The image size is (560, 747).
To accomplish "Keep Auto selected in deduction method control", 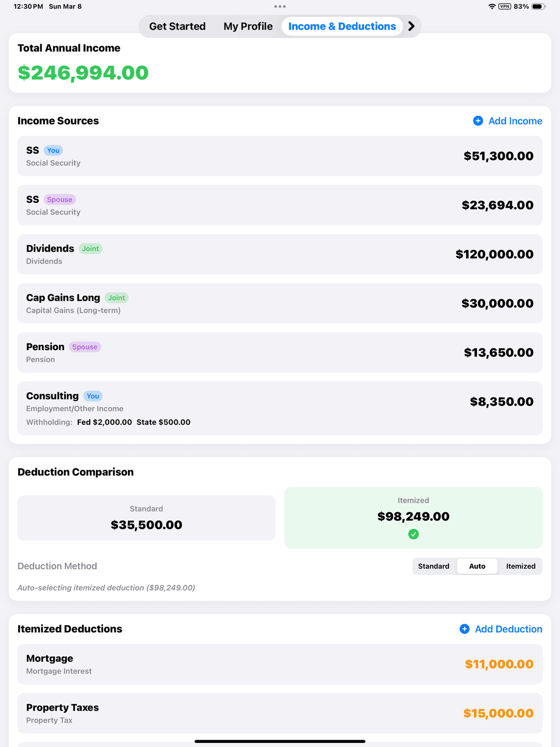I will 477,566.
